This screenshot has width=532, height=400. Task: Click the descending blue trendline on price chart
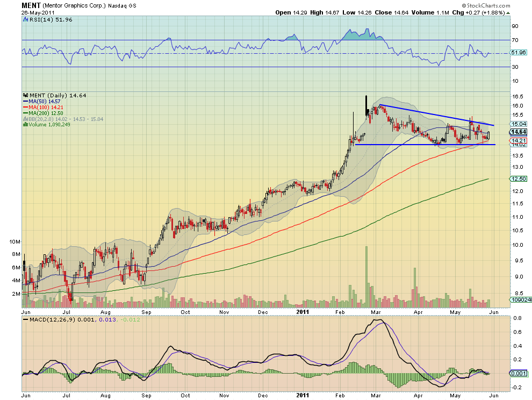tap(437, 115)
